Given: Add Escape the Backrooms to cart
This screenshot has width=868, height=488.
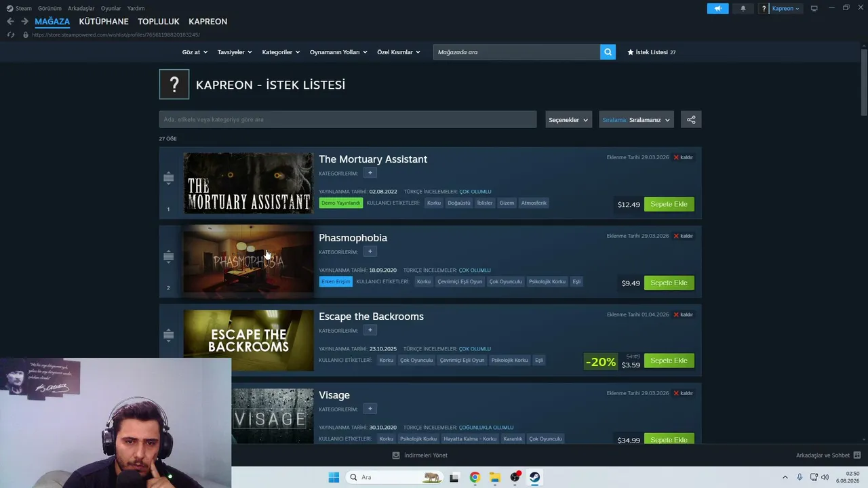Looking at the screenshot, I should click(x=669, y=361).
